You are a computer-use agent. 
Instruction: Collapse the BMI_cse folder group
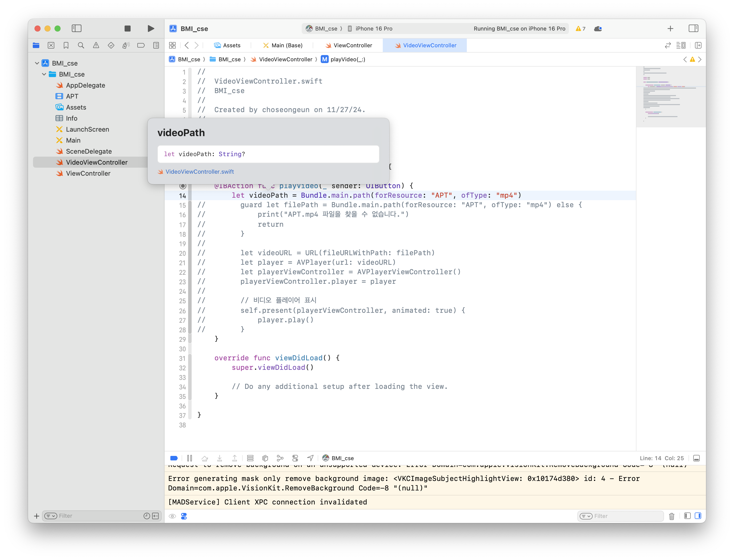[x=44, y=74]
